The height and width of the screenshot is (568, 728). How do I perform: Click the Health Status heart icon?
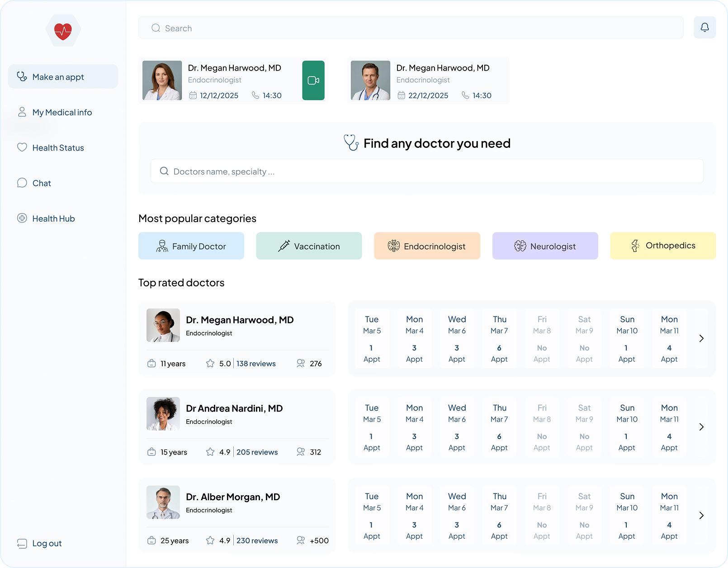click(x=22, y=147)
